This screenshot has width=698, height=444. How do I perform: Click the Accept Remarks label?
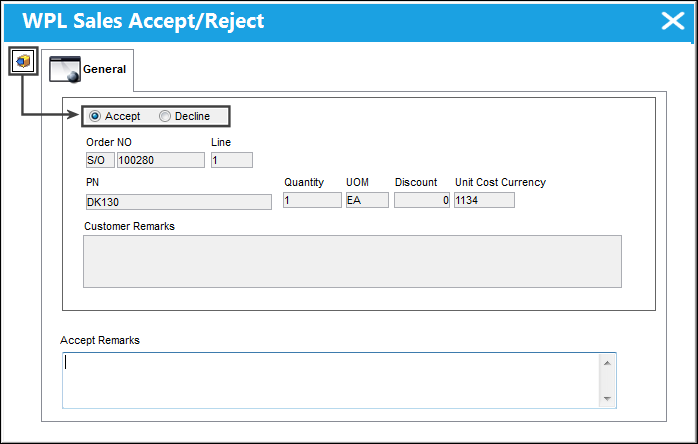click(100, 340)
